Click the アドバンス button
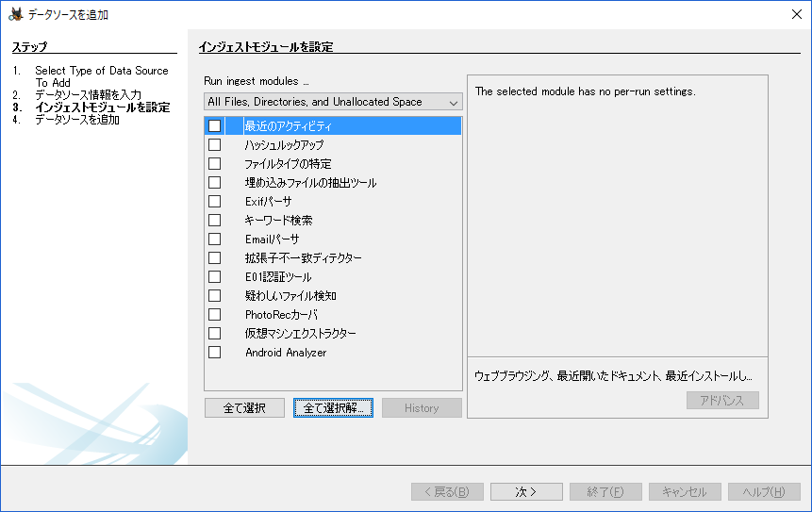Viewport: 812px width, 512px height. pyautogui.click(x=722, y=400)
